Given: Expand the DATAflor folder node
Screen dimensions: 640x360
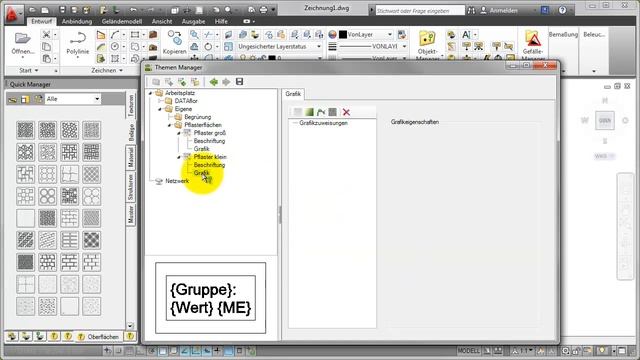Looking at the screenshot, I should (160, 101).
